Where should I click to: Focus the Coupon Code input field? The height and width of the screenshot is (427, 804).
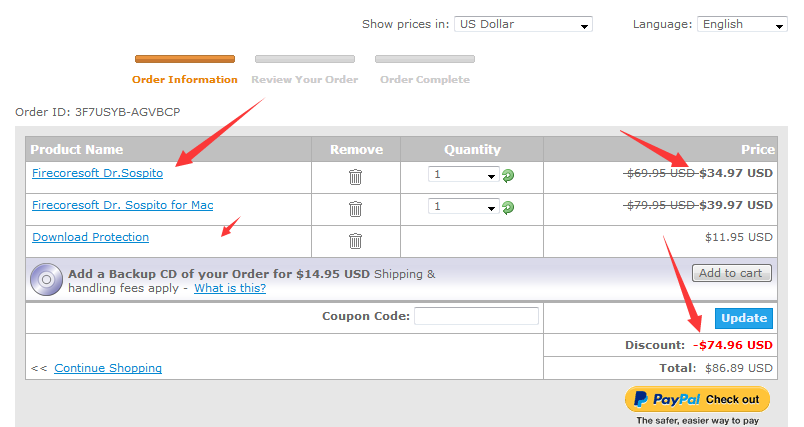476,316
